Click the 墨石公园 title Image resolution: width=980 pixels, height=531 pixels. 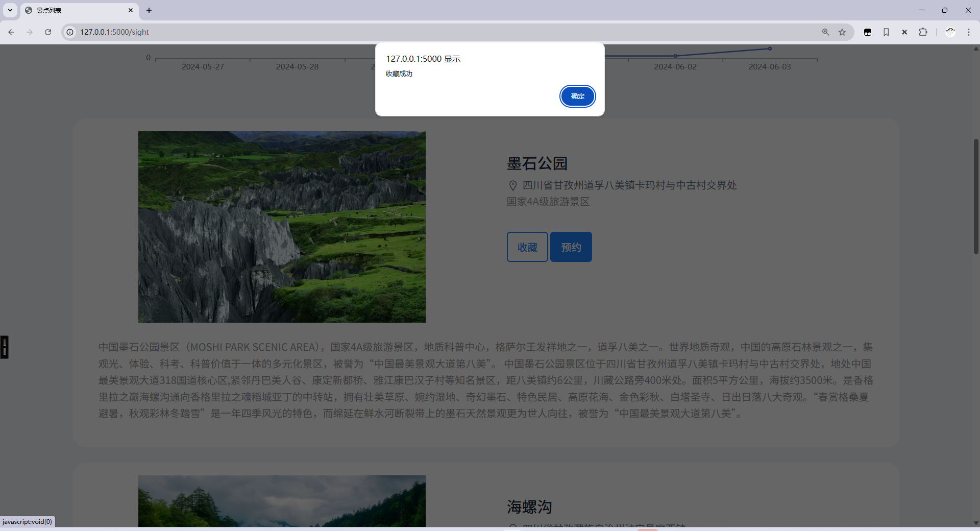pyautogui.click(x=537, y=163)
